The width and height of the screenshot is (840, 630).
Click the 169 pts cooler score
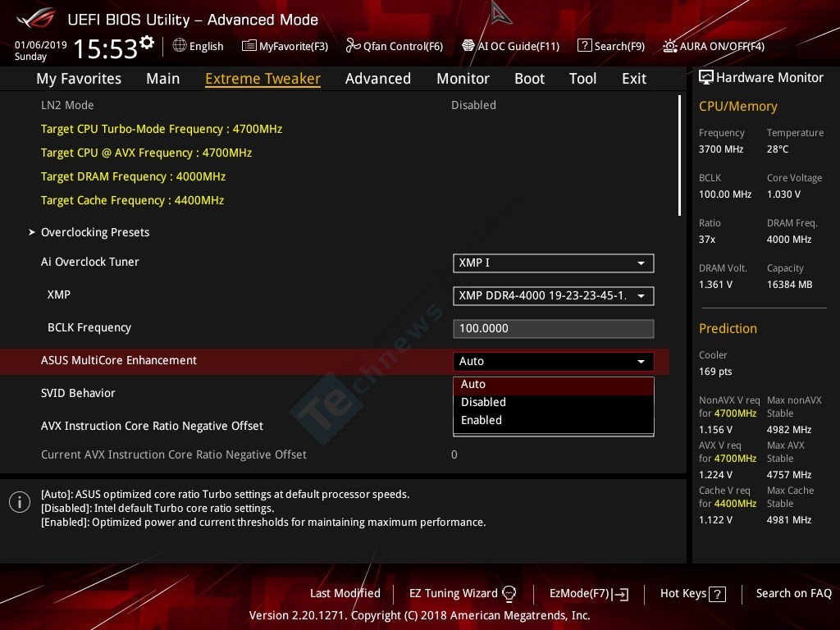click(715, 372)
